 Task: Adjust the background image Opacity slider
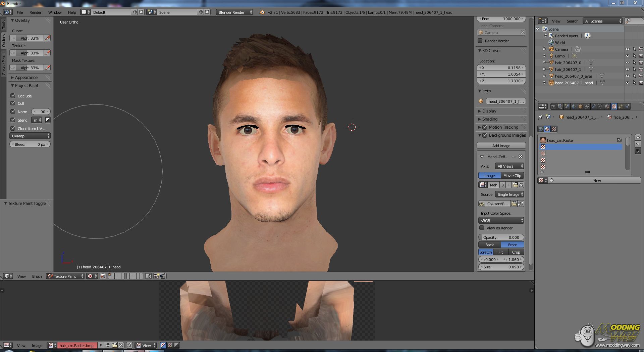tap(501, 237)
